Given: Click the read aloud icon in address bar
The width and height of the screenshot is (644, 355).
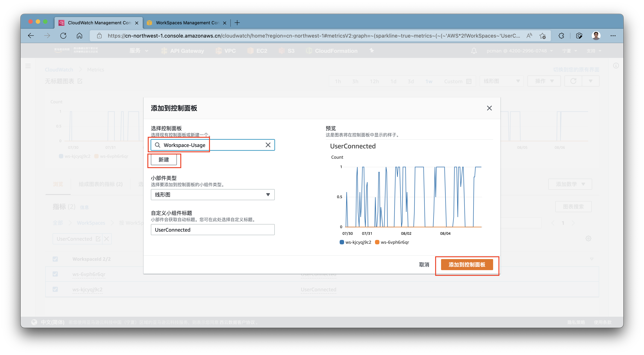Looking at the screenshot, I should (529, 36).
